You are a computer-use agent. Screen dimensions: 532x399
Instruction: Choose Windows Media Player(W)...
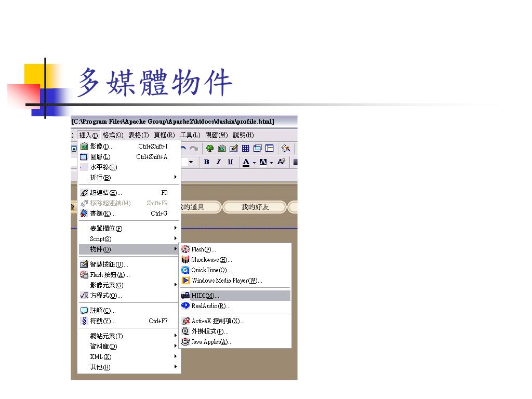click(x=235, y=281)
